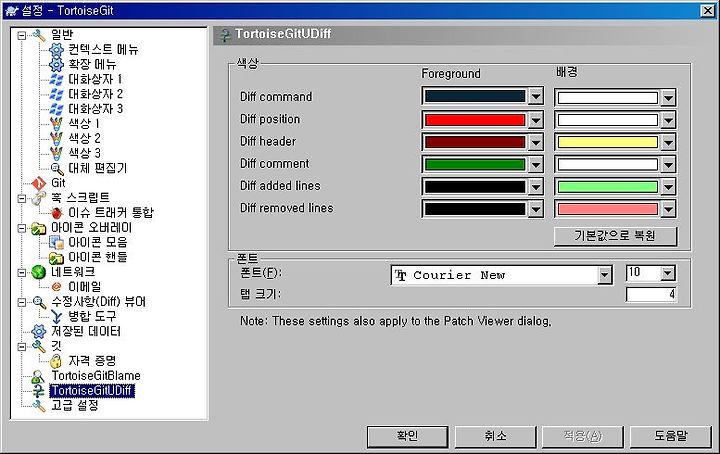Click the red Git diamond icon

[x=39, y=183]
